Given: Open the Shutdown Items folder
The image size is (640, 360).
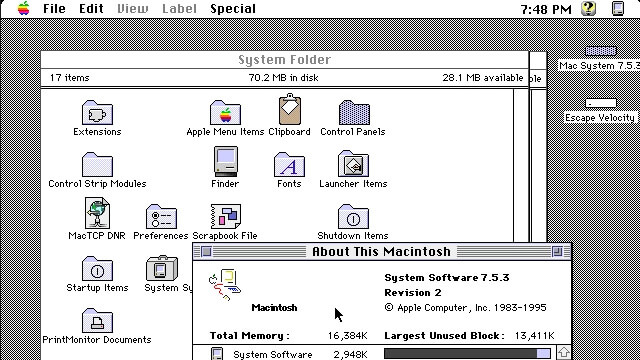Looking at the screenshot, I should pyautogui.click(x=353, y=216).
